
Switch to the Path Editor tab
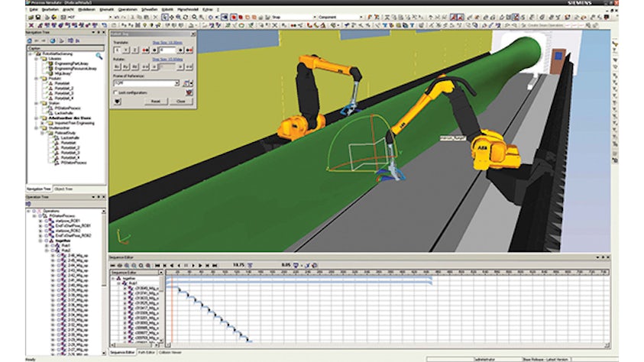point(147,353)
